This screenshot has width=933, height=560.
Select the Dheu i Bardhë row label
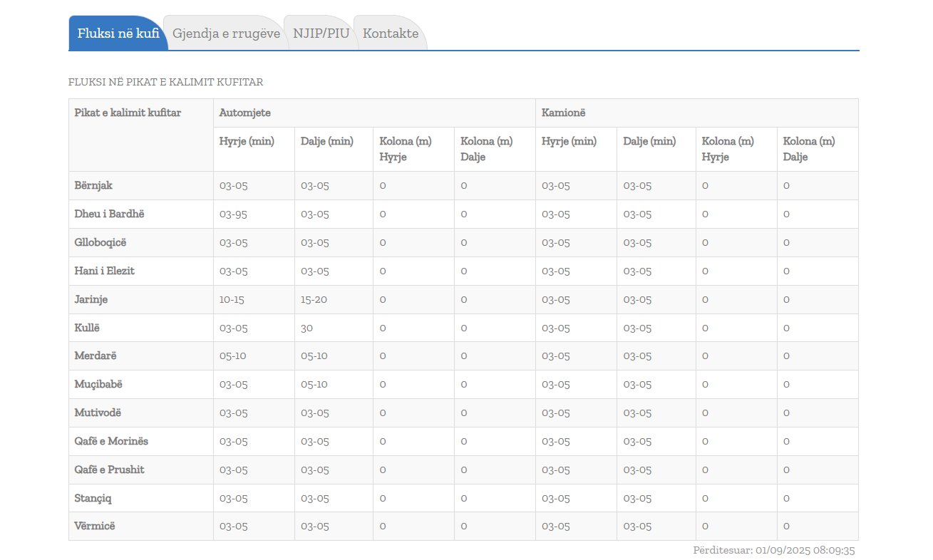pyautogui.click(x=109, y=214)
